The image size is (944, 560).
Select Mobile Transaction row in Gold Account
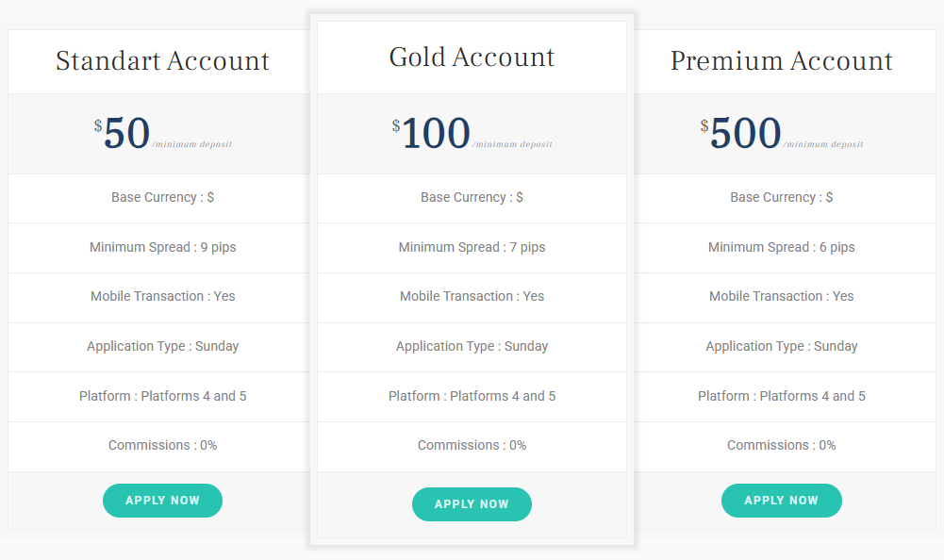(x=472, y=297)
